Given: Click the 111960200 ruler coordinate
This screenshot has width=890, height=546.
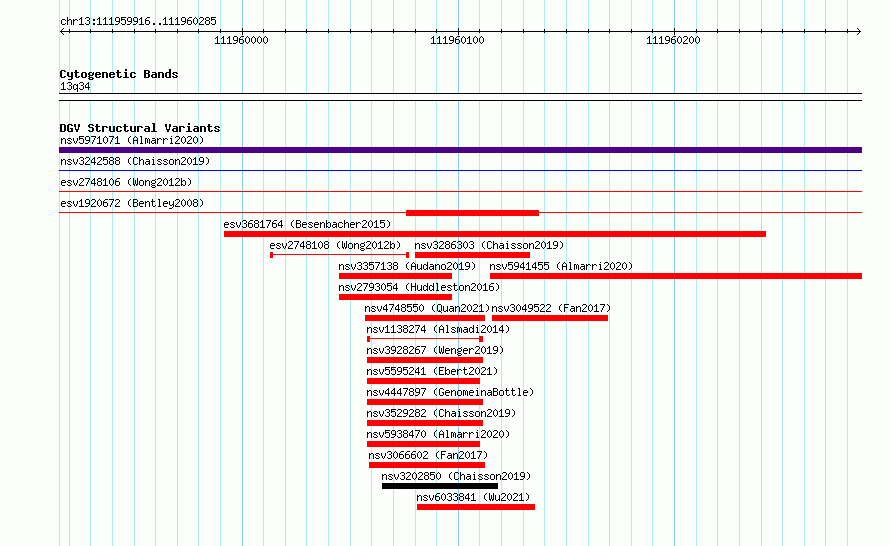Looking at the screenshot, I should tap(673, 40).
